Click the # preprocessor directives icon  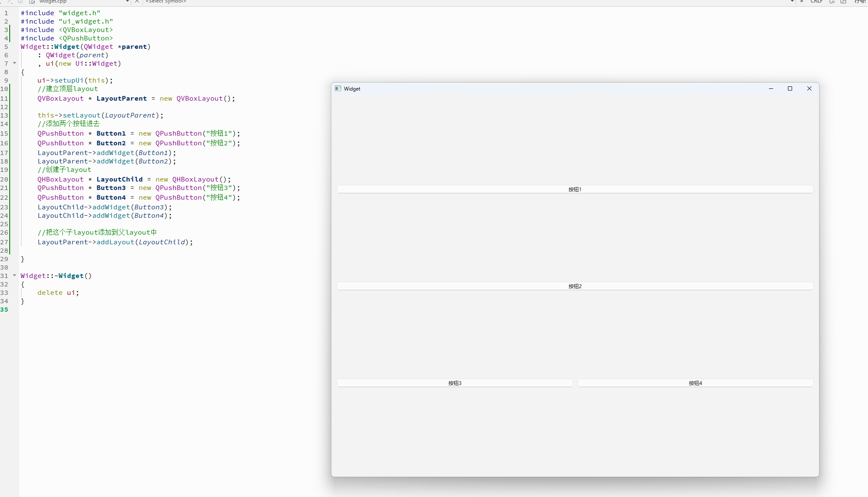[801, 2]
